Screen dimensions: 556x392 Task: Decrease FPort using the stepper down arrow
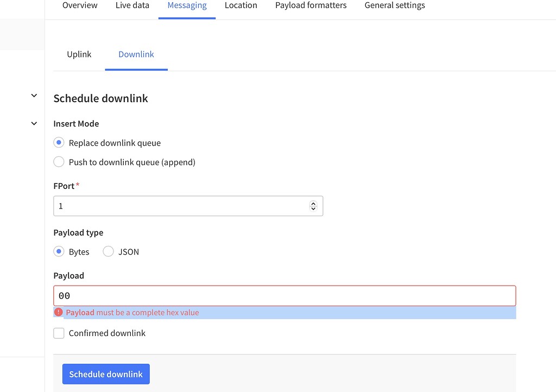(313, 209)
